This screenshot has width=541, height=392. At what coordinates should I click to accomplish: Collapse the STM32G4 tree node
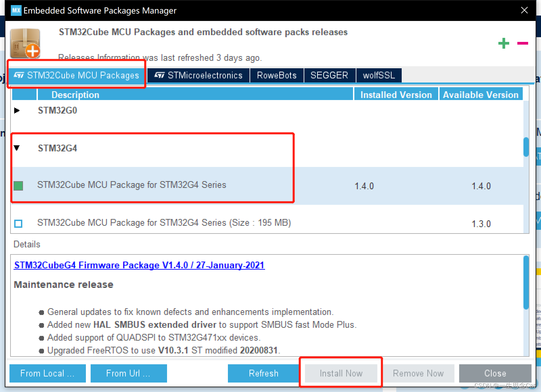click(17, 148)
